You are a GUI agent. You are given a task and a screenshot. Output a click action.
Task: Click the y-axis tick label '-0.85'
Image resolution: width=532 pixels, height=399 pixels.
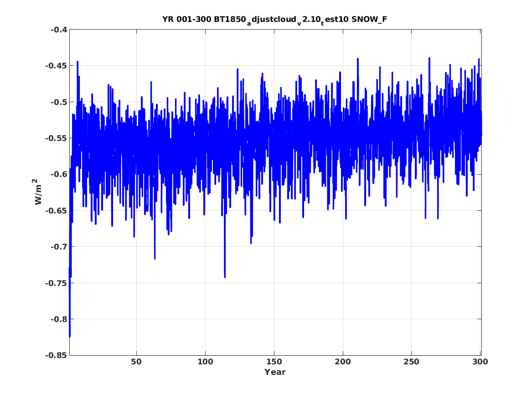pyautogui.click(x=56, y=355)
